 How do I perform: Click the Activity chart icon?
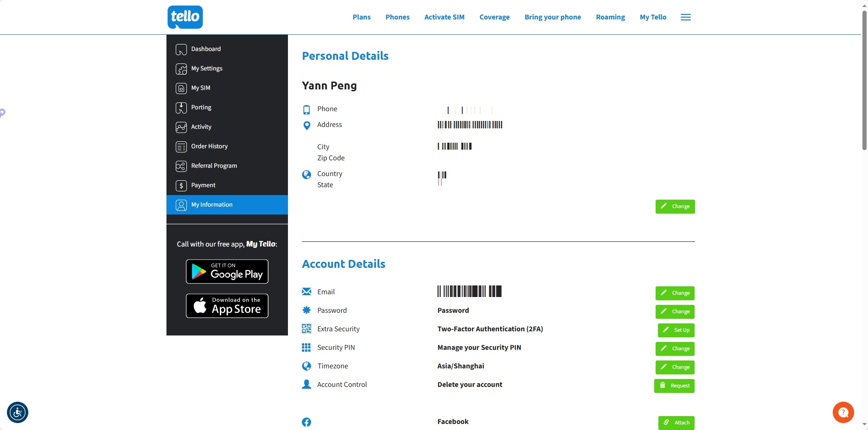point(181,127)
